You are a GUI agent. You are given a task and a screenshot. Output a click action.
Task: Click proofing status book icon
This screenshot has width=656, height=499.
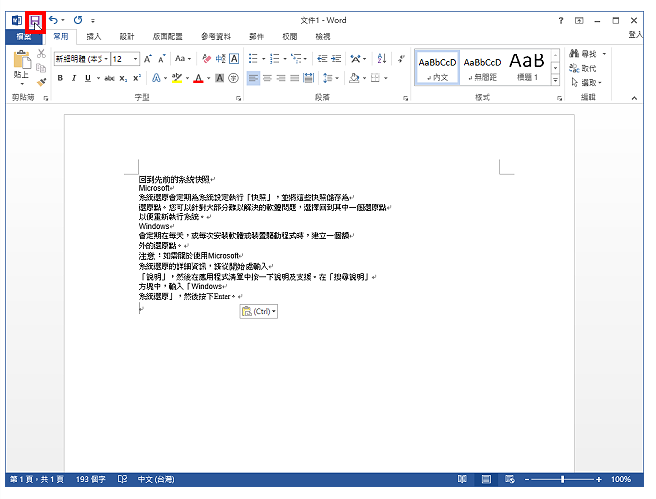click(122, 479)
